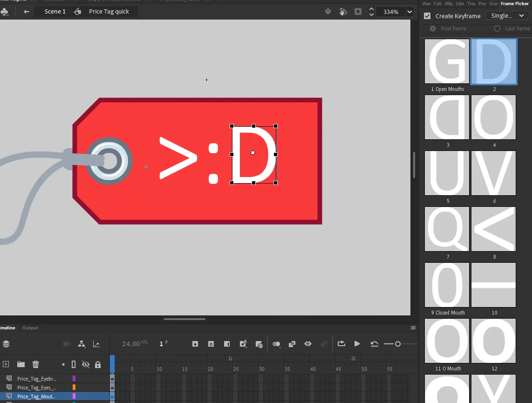The width and height of the screenshot is (532, 403).
Task: Toggle onion skin in timeline
Action: (x=276, y=344)
